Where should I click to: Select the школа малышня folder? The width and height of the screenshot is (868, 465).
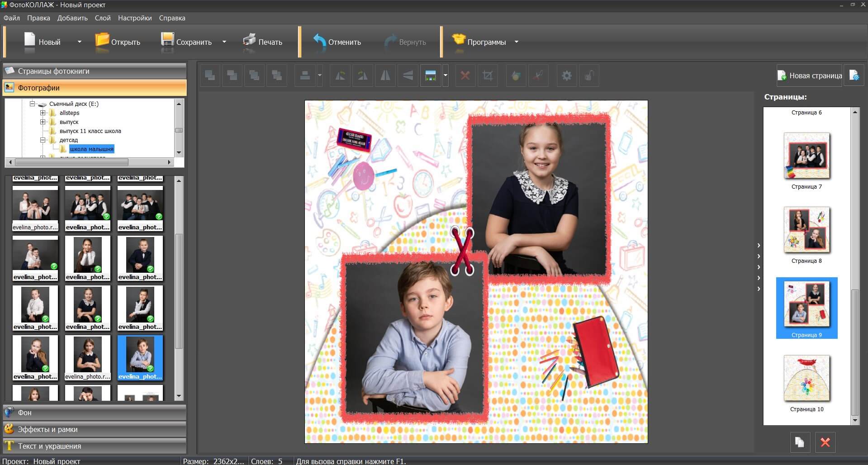(x=92, y=149)
